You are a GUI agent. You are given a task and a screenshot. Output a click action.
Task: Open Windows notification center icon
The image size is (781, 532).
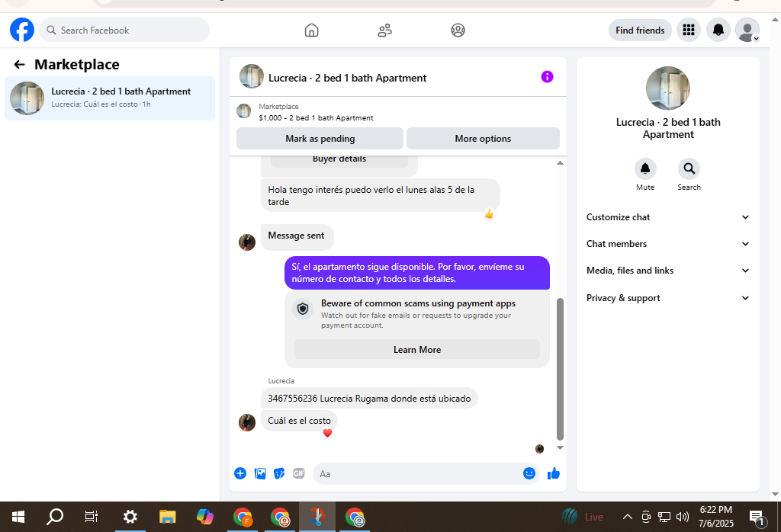tap(757, 518)
